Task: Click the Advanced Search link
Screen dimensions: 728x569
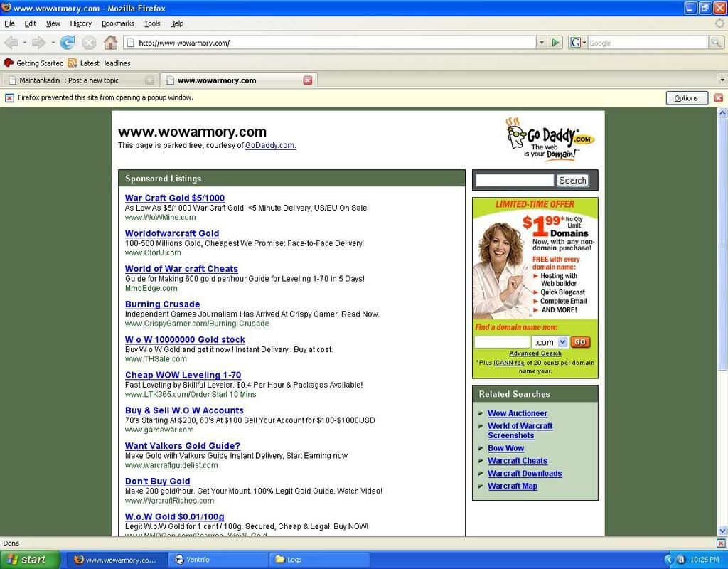Action: (535, 353)
